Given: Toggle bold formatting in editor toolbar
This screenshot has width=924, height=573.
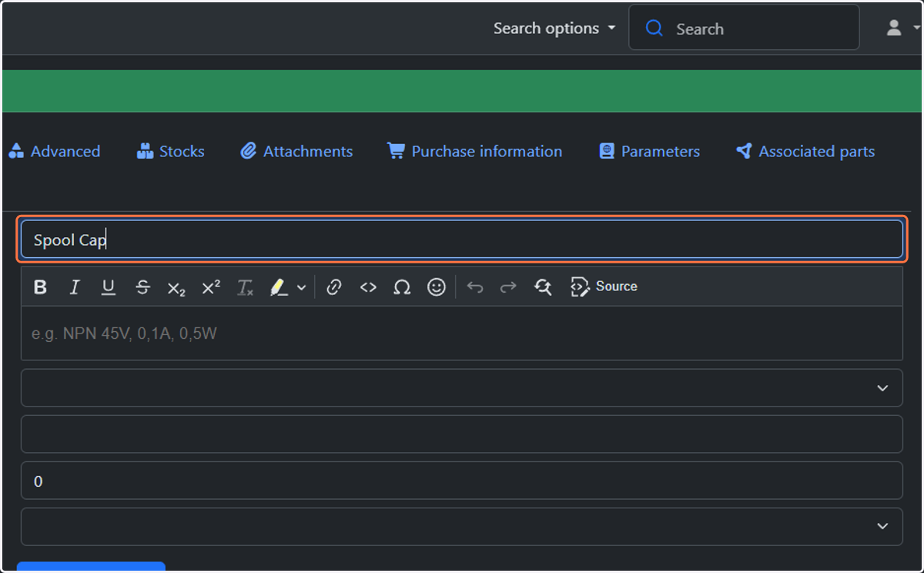Looking at the screenshot, I should click(x=41, y=287).
